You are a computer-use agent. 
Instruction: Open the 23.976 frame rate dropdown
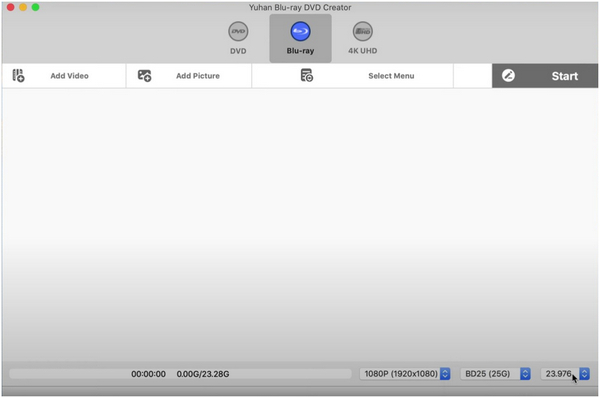pos(565,374)
